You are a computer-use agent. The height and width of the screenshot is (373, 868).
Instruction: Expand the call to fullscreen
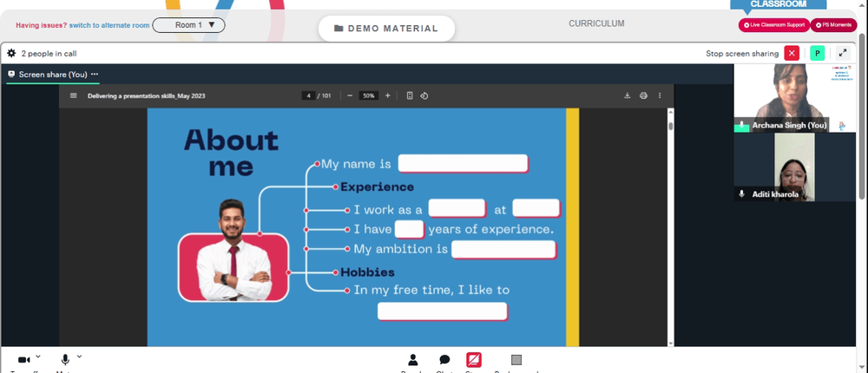(843, 53)
